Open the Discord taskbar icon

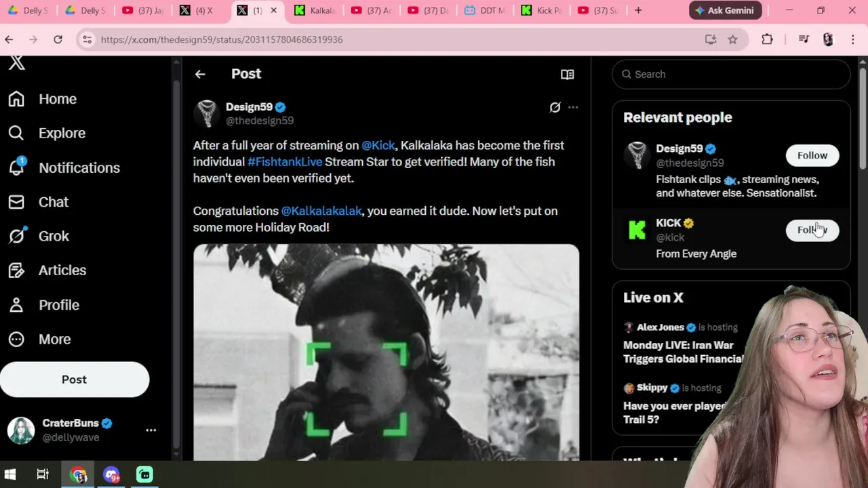click(112, 475)
